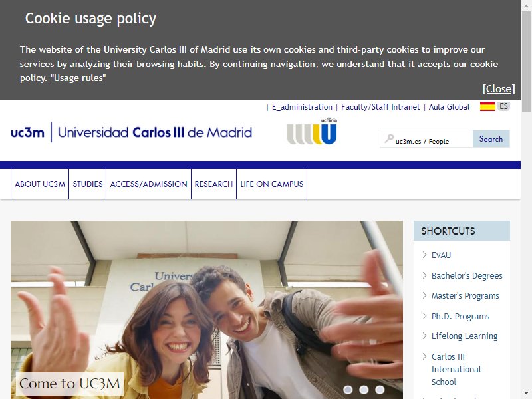This screenshot has width=532, height=399.
Task: Open the "Usage rules" cookie link
Action: tap(78, 78)
